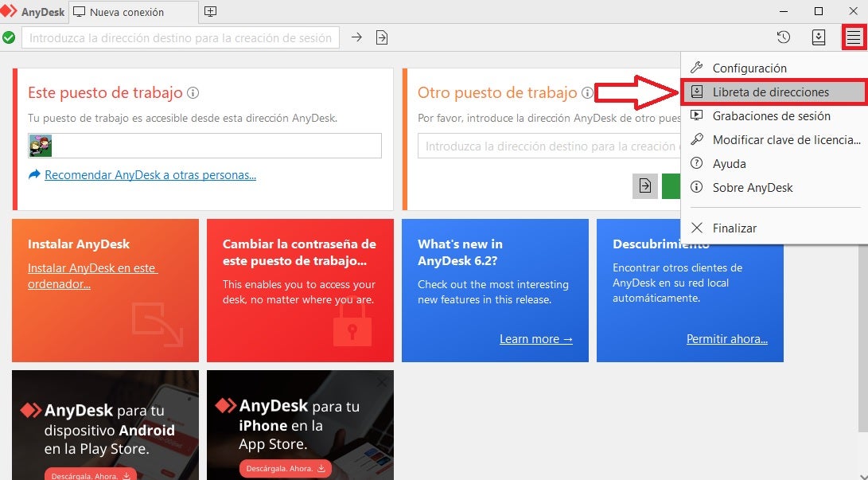Show info for Este puesto de trabajo
868x480 pixels.
point(193,93)
